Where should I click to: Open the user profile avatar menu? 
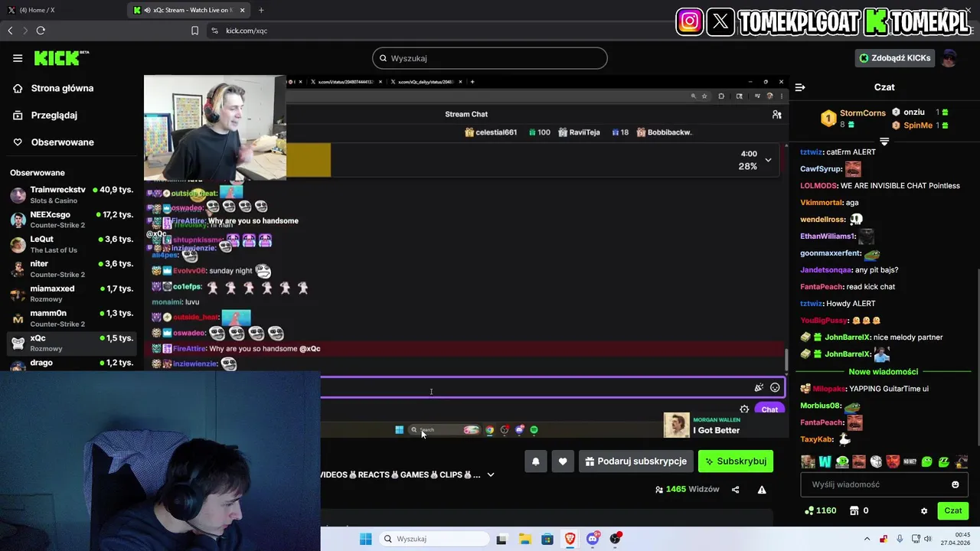coord(949,58)
